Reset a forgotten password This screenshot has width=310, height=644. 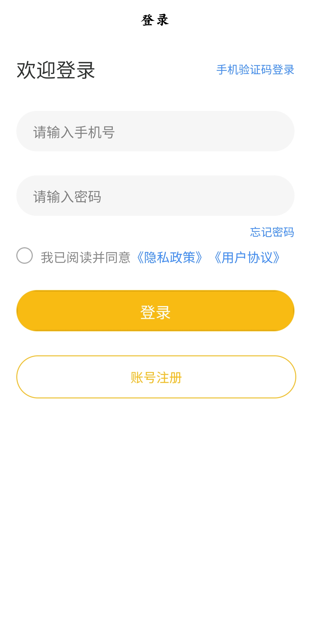click(x=272, y=232)
